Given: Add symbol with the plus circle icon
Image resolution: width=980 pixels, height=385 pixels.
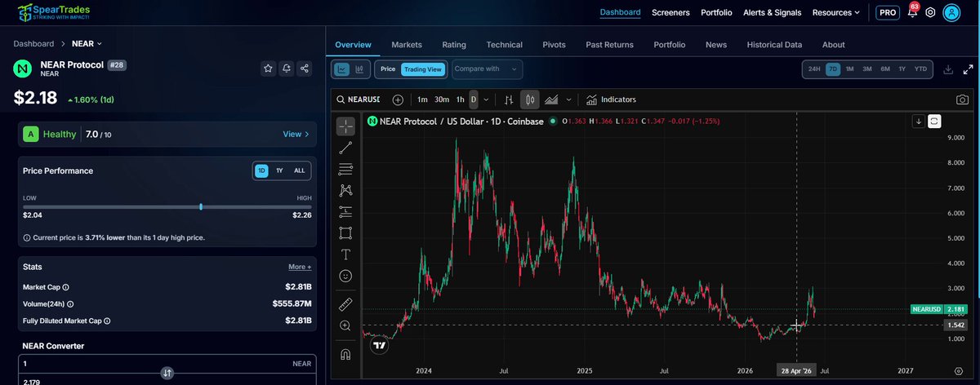Looking at the screenshot, I should [398, 100].
